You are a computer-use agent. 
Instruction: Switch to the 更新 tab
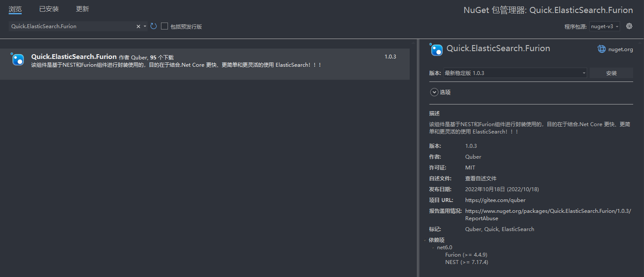click(82, 9)
